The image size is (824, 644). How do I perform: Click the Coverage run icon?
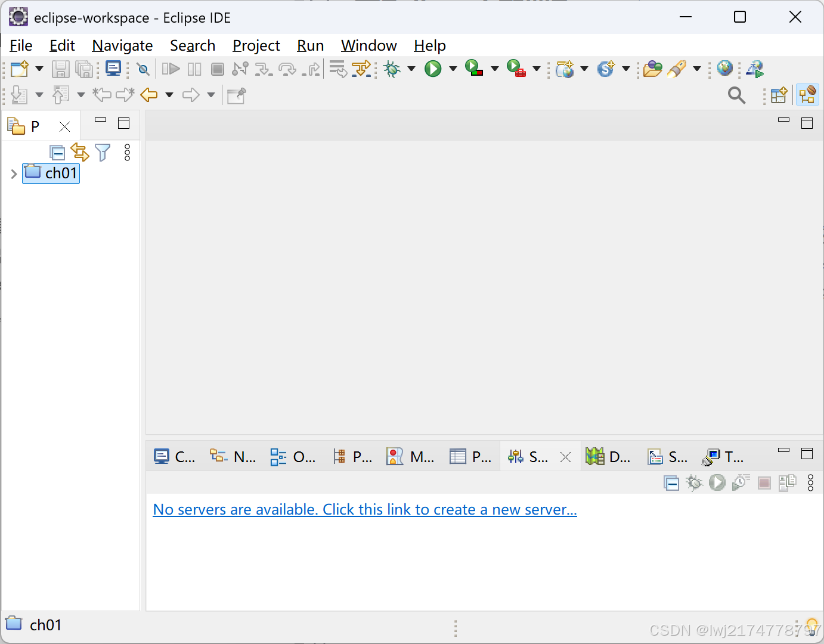point(474,68)
